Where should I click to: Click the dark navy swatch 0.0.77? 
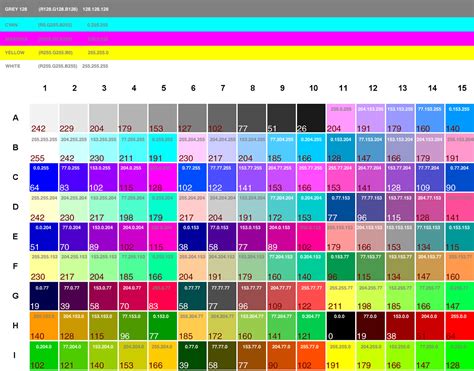click(x=44, y=296)
